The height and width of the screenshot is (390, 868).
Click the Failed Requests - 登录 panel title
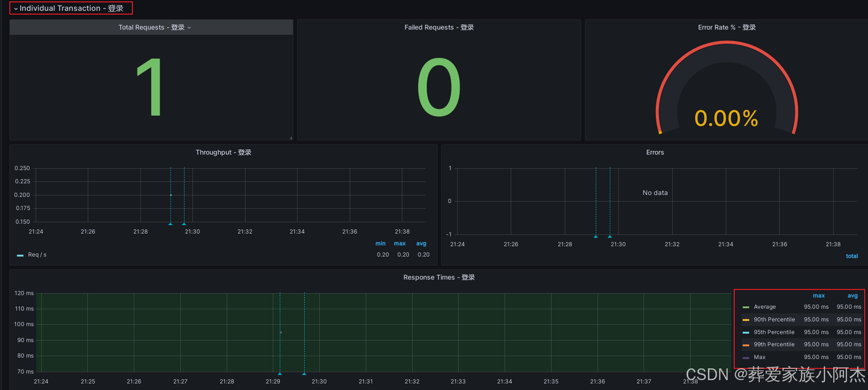coord(439,27)
